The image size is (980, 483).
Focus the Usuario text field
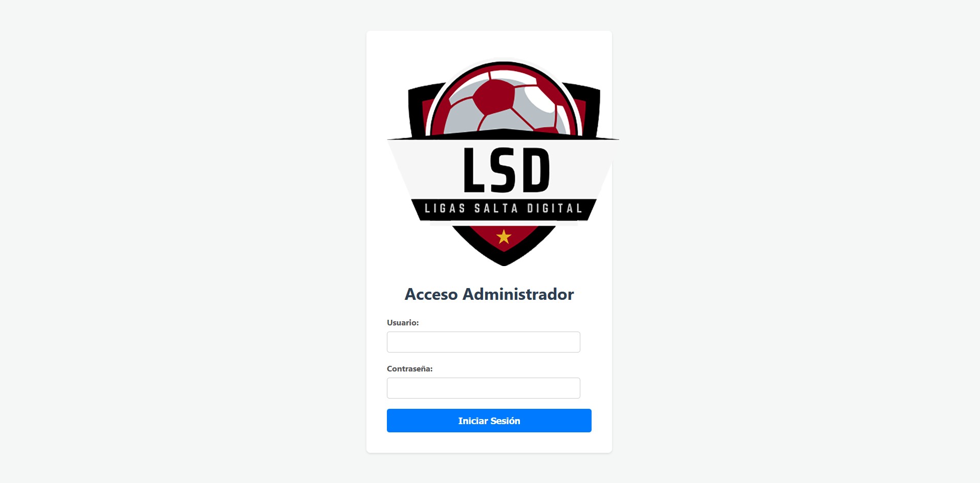tap(484, 342)
